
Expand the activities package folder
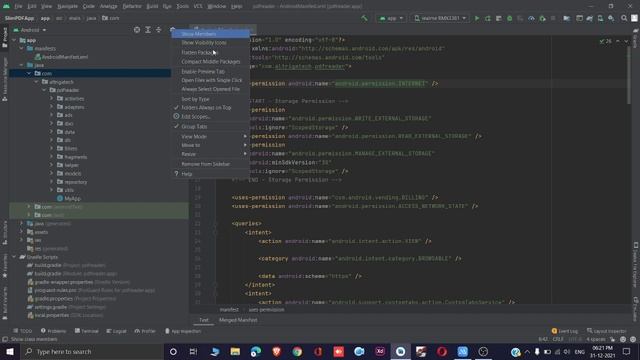[x=52, y=98]
